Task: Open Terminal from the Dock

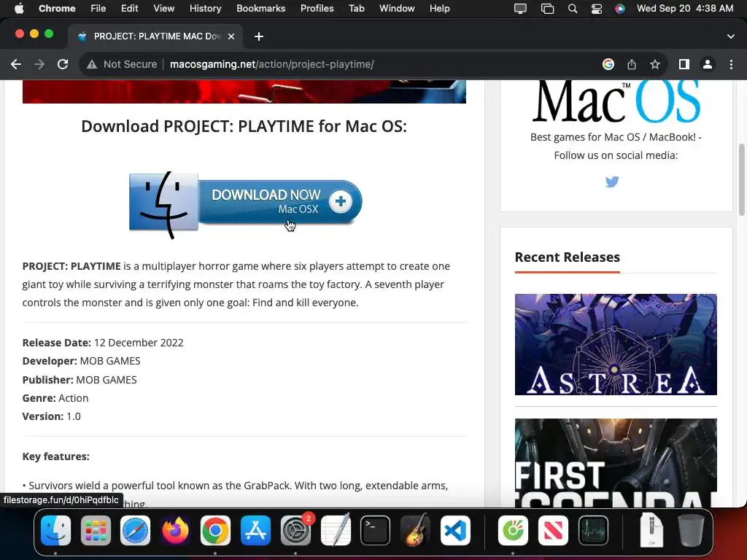Action: (376, 531)
